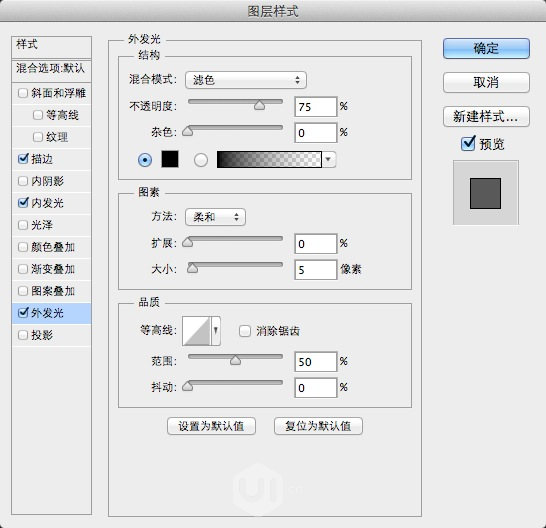Uncheck the 外发光 checkbox
The width and height of the screenshot is (546, 528).
tap(23, 313)
